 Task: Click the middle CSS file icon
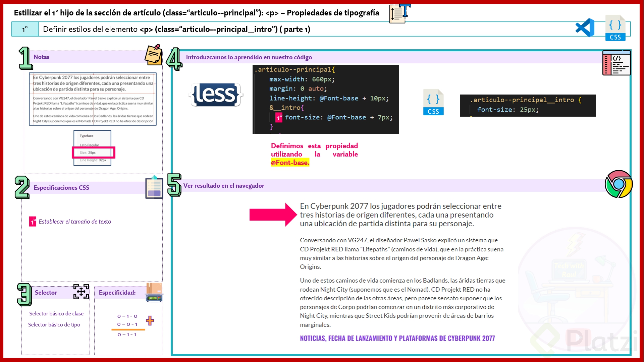(x=433, y=102)
